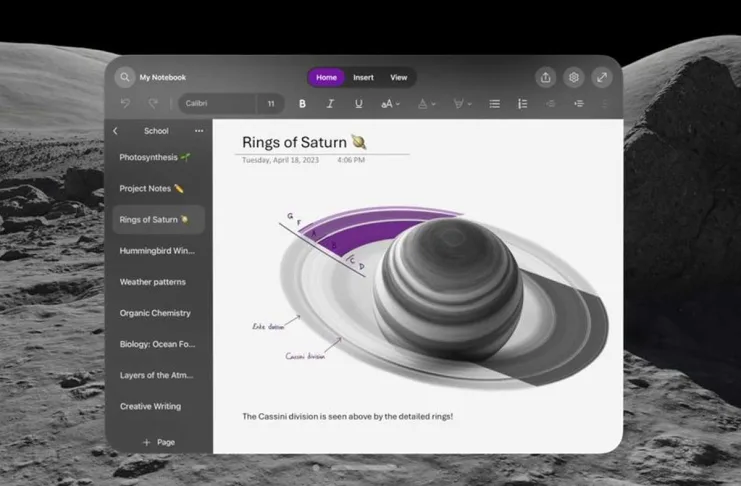
Task: Click the 4:06 PM timestamp
Action: pos(351,160)
